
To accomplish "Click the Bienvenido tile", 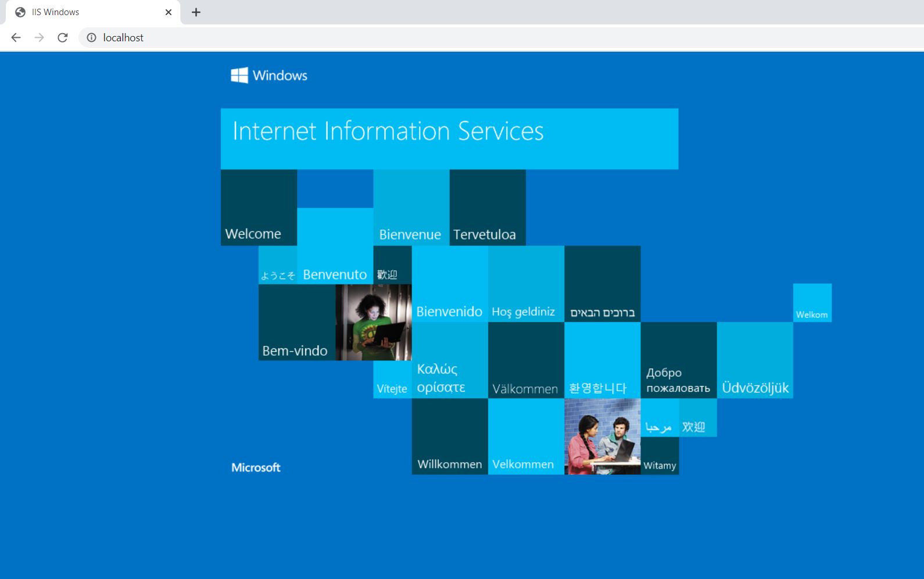I will pyautogui.click(x=450, y=284).
